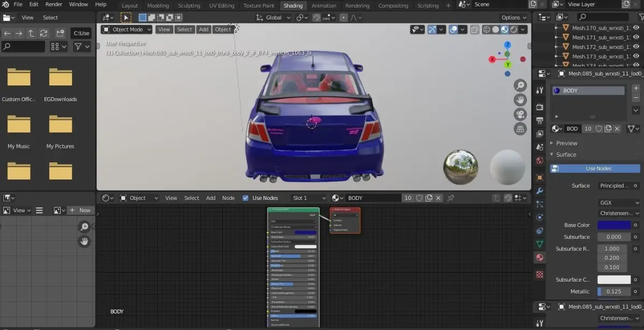This screenshot has height=330, width=644.
Task: Open the Render menu
Action: tap(54, 4)
